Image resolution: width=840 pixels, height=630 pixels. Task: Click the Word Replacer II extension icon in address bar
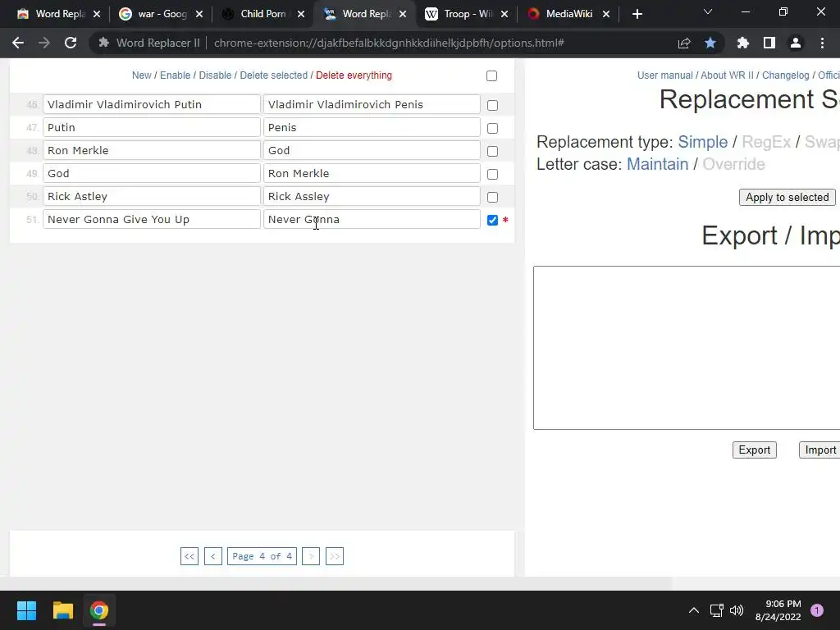coord(104,43)
